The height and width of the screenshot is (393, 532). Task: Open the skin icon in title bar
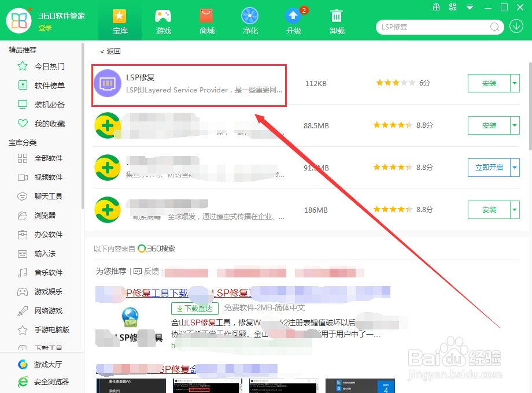click(453, 7)
